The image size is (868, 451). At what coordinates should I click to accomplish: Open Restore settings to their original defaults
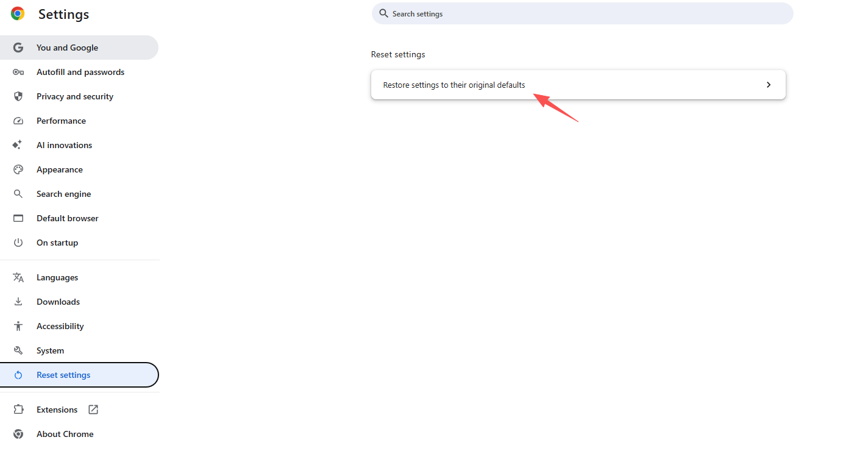578,85
